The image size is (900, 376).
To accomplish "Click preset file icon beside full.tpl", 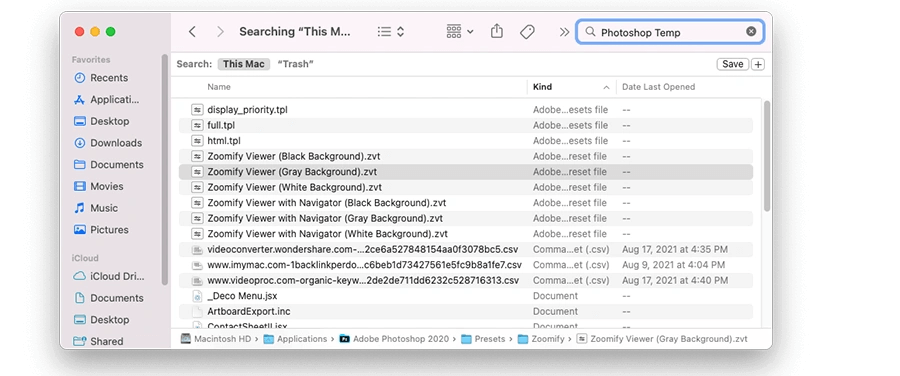I will pyautogui.click(x=197, y=125).
